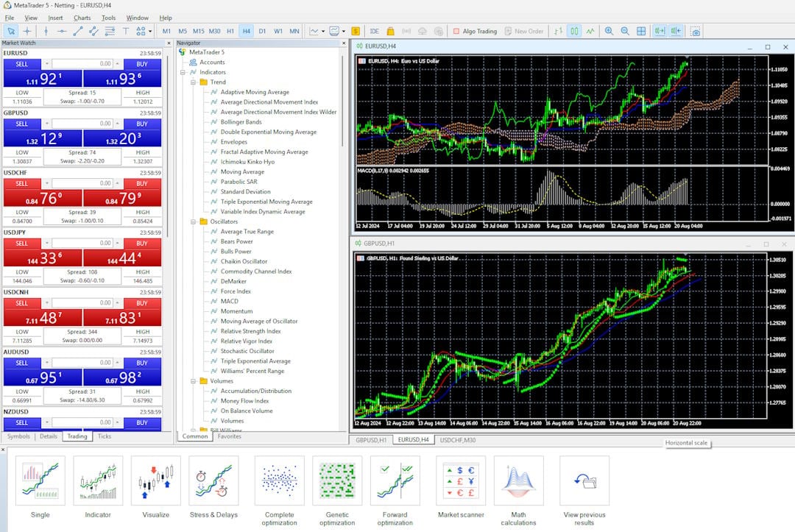This screenshot has height=532, width=795.
Task: Open the Visualize test mode
Action: coord(155,480)
